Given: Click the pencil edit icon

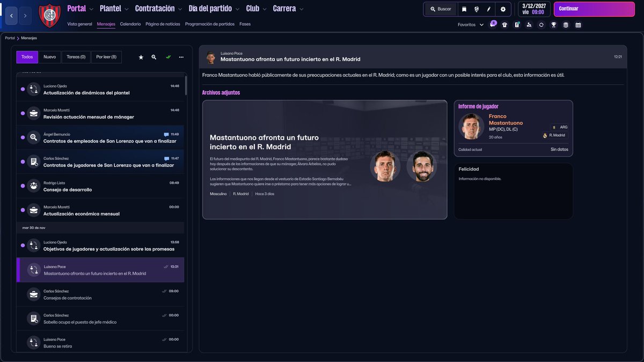Looking at the screenshot, I should (x=488, y=9).
